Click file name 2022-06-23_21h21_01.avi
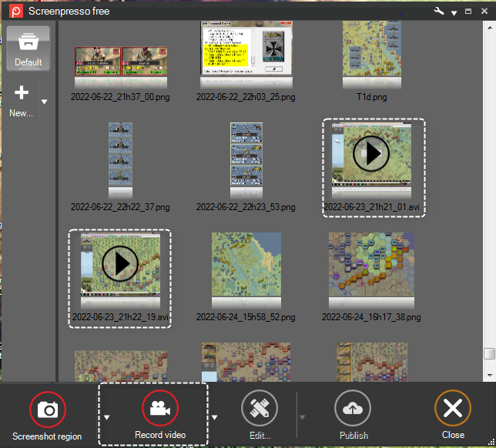Screen dimensions: 496x448 pyautogui.click(x=372, y=207)
